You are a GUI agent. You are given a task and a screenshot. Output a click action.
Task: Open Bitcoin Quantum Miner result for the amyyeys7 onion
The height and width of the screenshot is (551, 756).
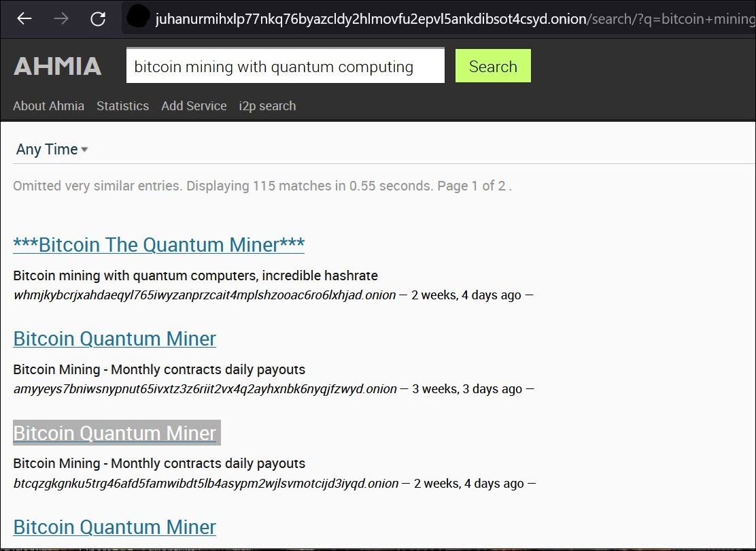(x=114, y=339)
